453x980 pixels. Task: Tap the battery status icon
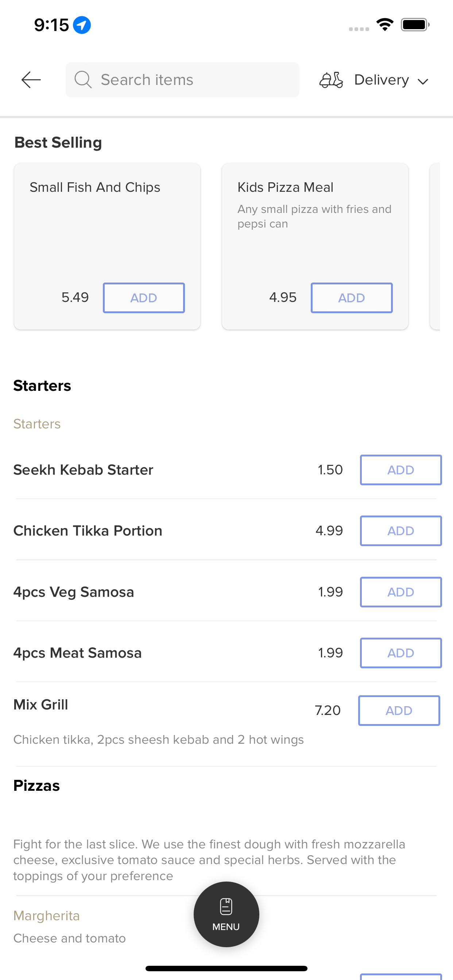415,25
